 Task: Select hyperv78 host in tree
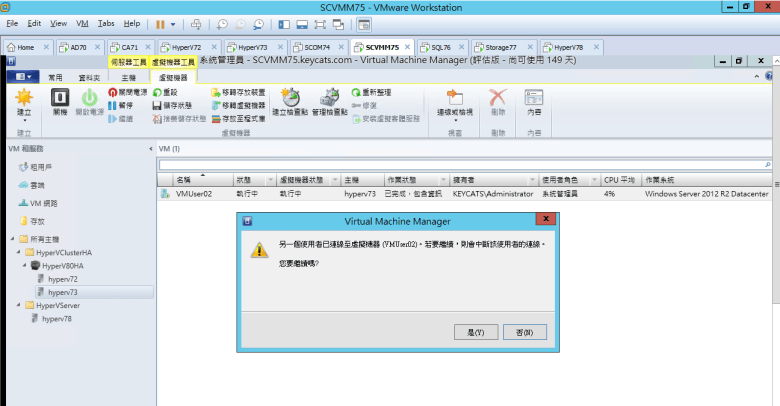(56, 318)
